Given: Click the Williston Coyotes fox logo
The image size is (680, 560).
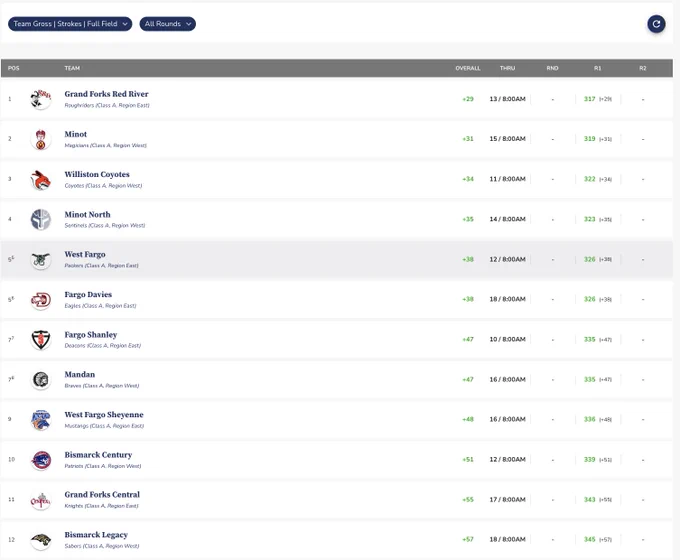Looking at the screenshot, I should click(41, 179).
